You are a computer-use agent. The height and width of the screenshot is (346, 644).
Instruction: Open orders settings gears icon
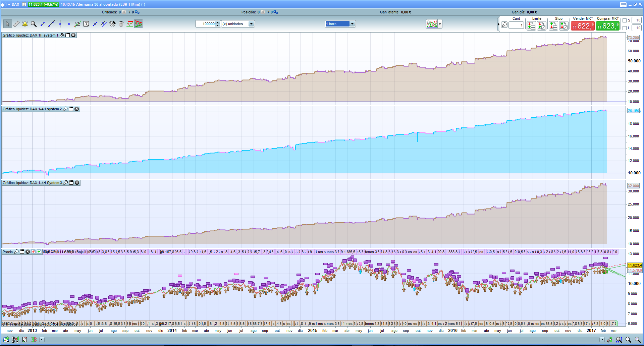pos(137,12)
